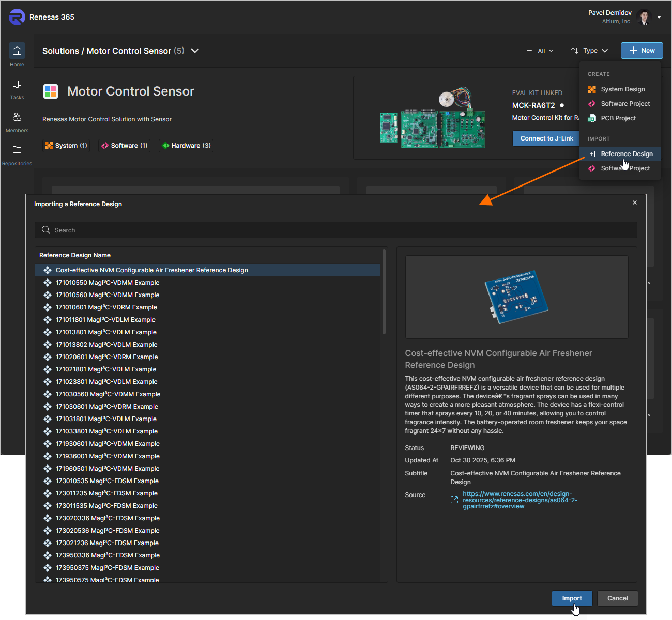The height and width of the screenshot is (620, 672).
Task: Select 171010550 MagI³C-VDMM Example in list
Action: [x=108, y=283]
